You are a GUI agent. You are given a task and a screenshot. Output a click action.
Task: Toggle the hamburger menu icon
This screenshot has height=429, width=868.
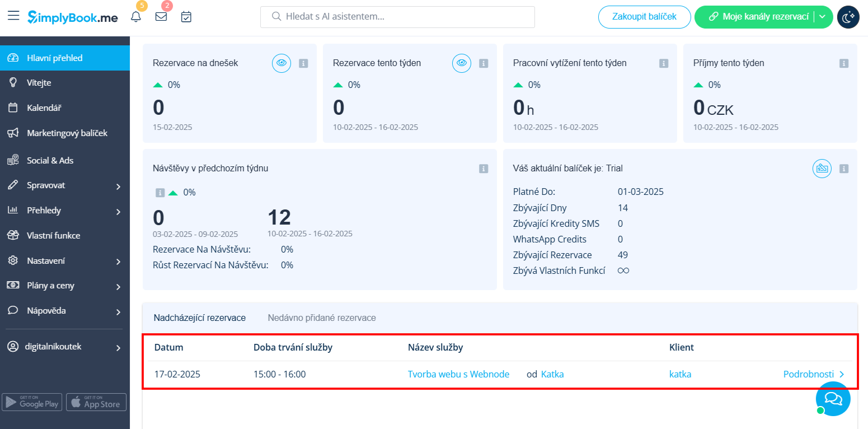coord(13,16)
